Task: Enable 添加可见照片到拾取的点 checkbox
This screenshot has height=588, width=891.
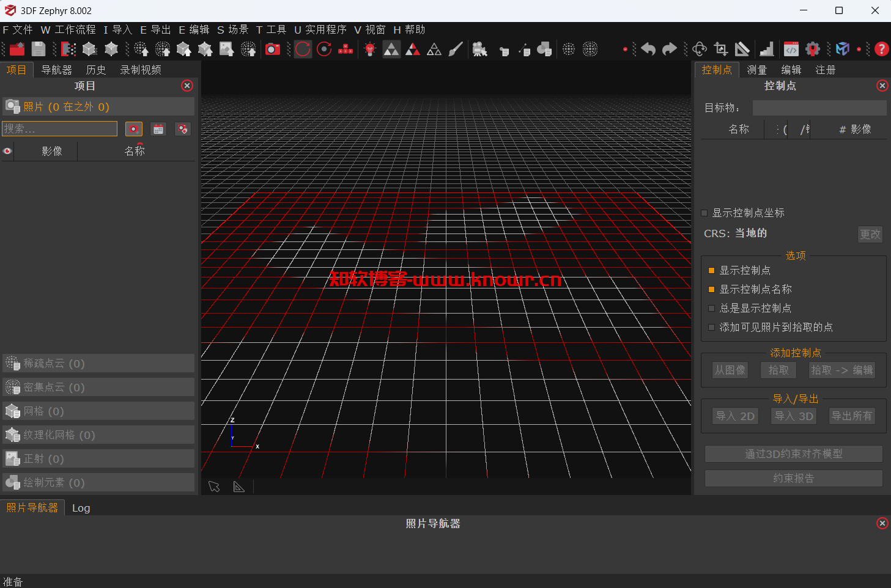Action: pyautogui.click(x=711, y=327)
